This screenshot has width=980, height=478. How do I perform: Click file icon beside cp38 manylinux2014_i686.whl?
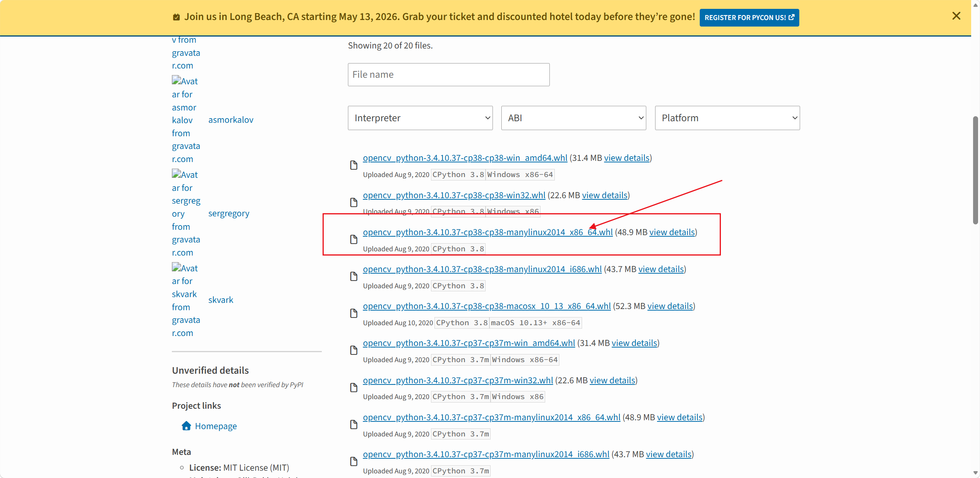pos(354,276)
